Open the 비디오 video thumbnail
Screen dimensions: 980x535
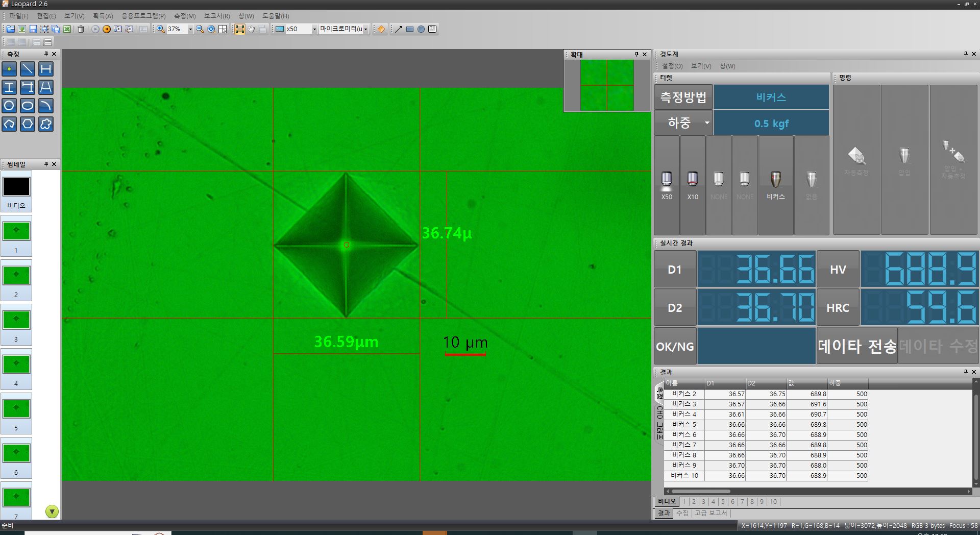pyautogui.click(x=16, y=192)
